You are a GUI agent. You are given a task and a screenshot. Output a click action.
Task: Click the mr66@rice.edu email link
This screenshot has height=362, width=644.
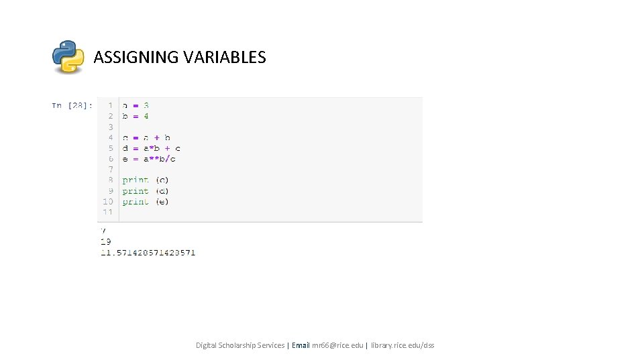coord(337,345)
